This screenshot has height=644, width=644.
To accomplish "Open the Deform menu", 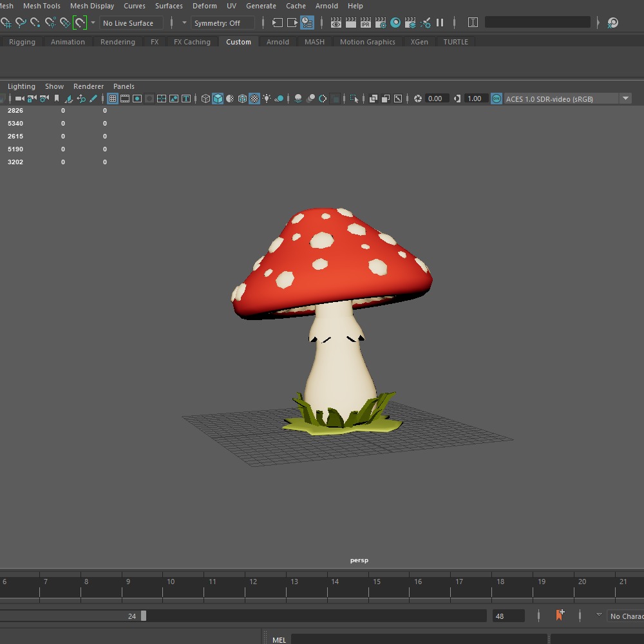I will click(205, 6).
